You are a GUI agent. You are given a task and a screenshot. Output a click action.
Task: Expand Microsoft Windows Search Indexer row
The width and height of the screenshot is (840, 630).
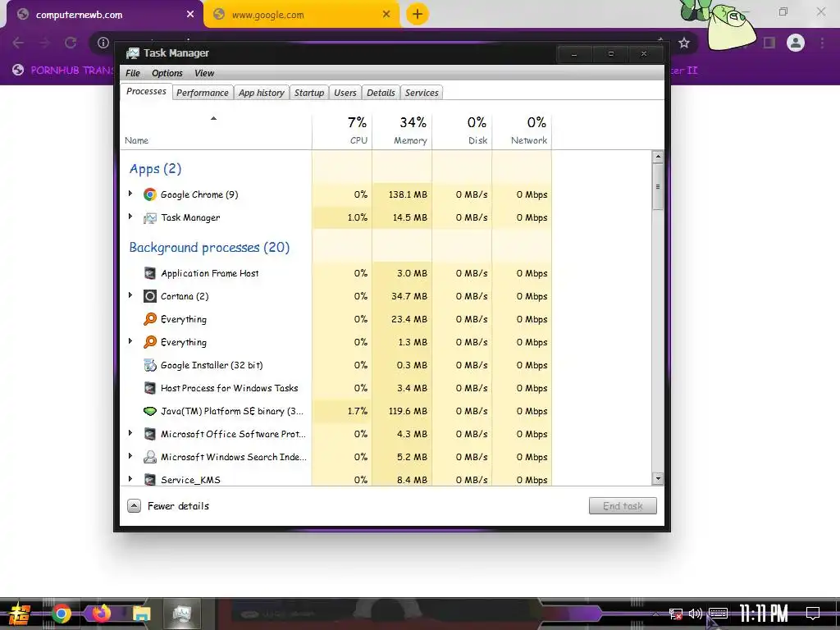click(x=130, y=456)
